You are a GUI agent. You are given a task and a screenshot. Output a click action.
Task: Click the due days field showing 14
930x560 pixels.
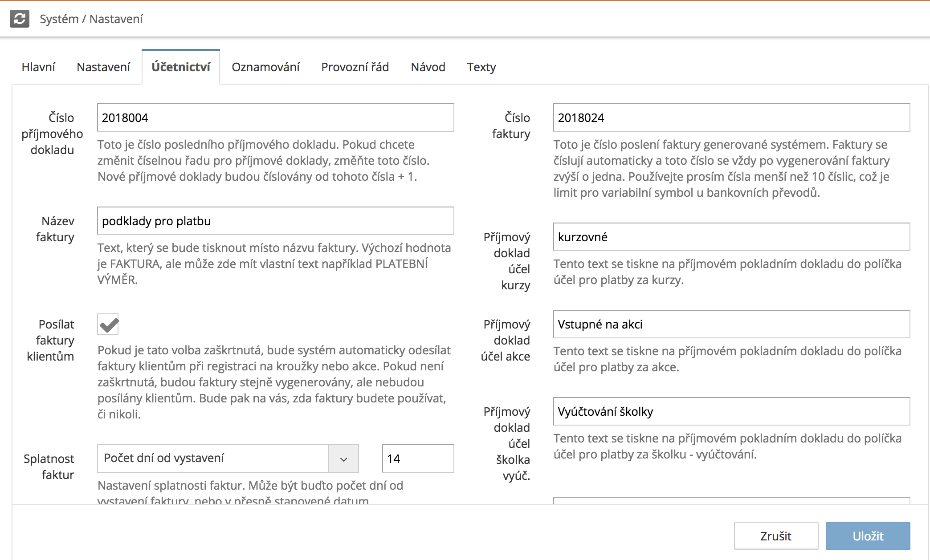coord(418,459)
